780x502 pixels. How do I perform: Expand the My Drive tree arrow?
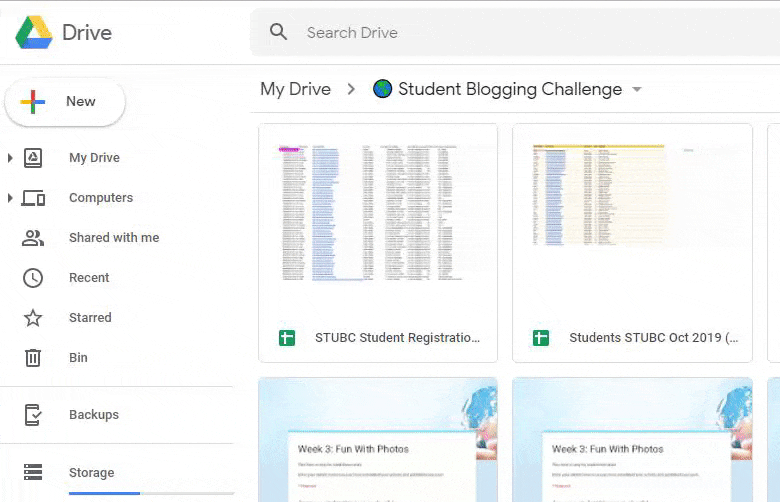click(10, 158)
